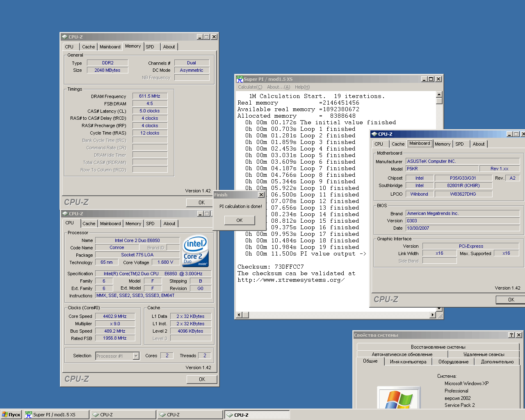Image resolution: width=525 pixels, height=420 pixels.
Task: Click the Bus Speed 489.2 MHz value
Action: (x=115, y=331)
